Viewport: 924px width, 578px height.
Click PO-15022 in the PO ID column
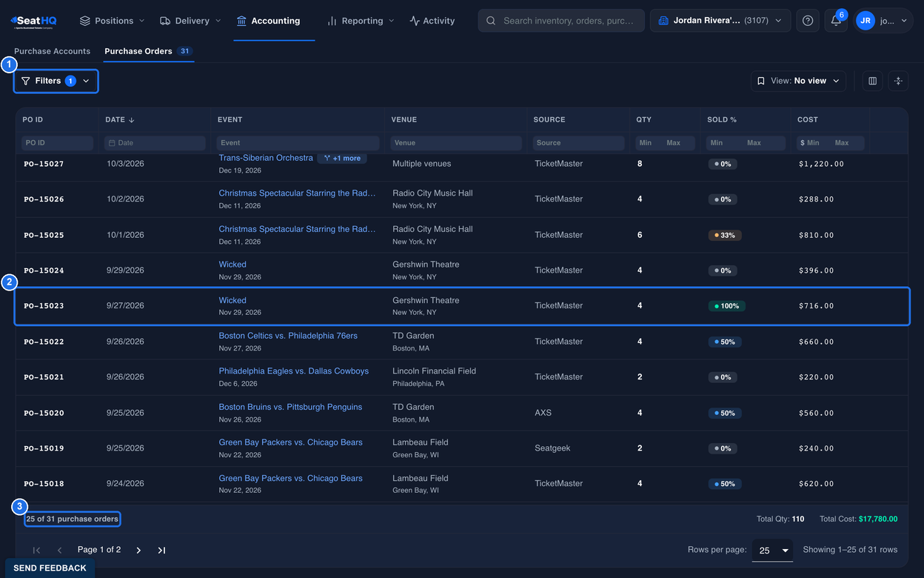(x=44, y=342)
